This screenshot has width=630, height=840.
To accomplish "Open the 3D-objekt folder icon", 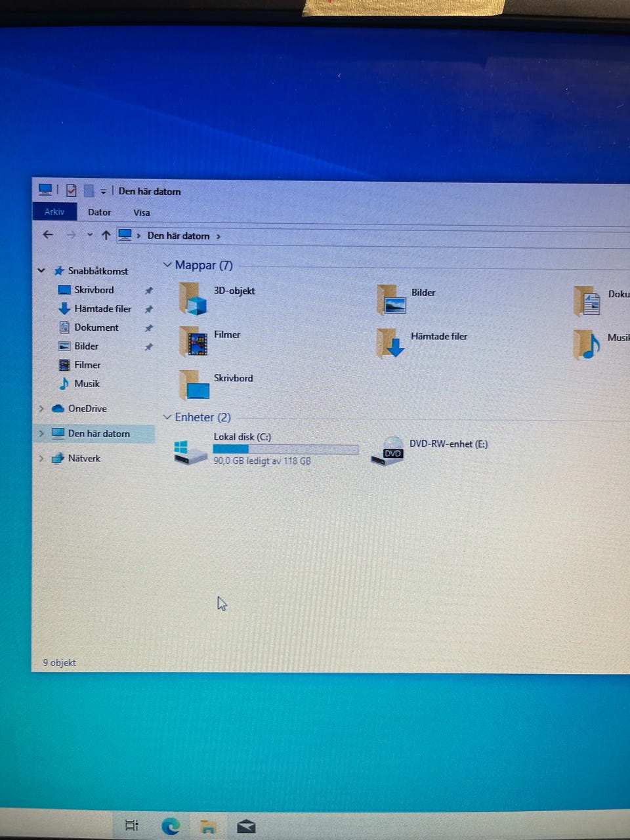I will tap(193, 299).
